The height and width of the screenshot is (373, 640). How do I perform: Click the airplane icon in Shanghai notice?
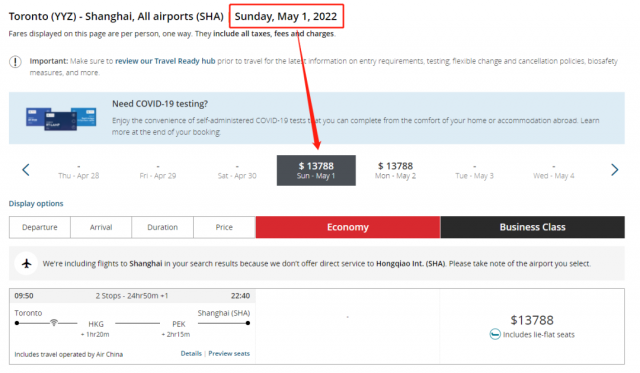[27, 264]
